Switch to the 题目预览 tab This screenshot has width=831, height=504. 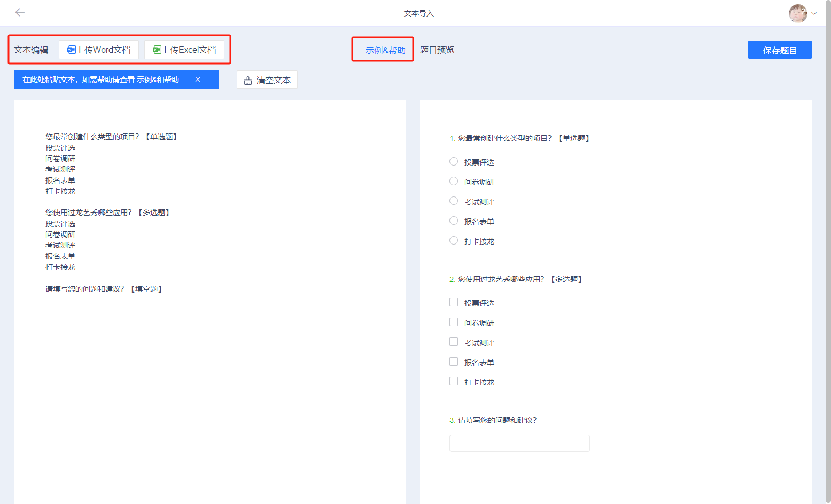(437, 50)
